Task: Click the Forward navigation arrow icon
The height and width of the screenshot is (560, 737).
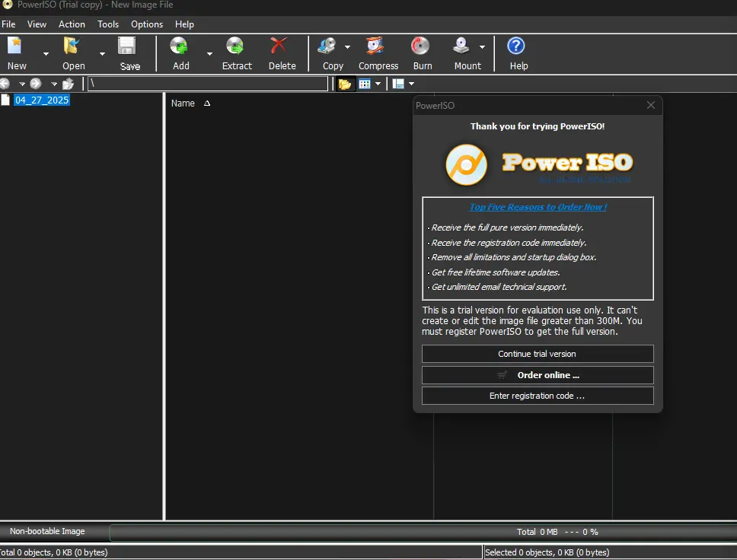Action: [36, 84]
